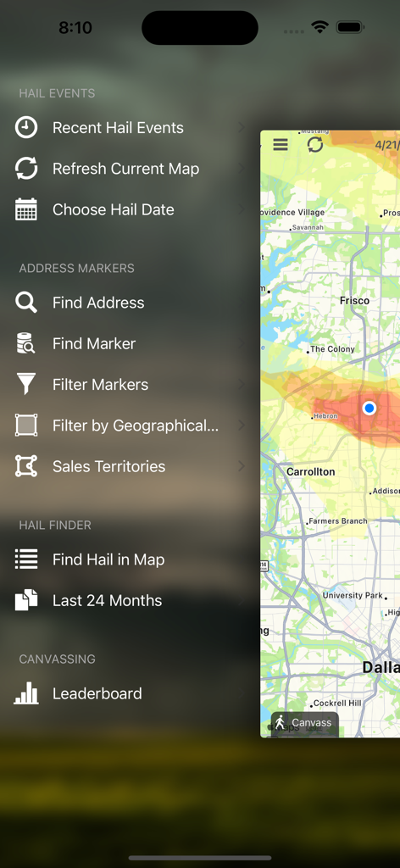Expand Sales Territories chevron
This screenshot has height=868, width=400.
pyautogui.click(x=242, y=466)
